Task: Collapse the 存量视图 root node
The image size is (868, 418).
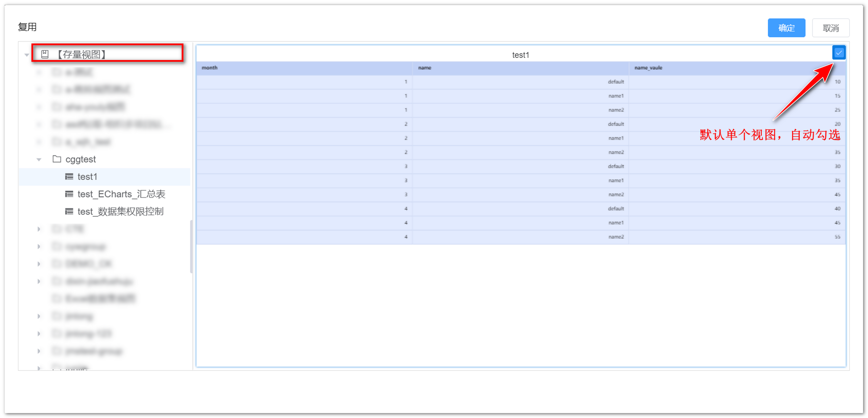Action: click(27, 55)
